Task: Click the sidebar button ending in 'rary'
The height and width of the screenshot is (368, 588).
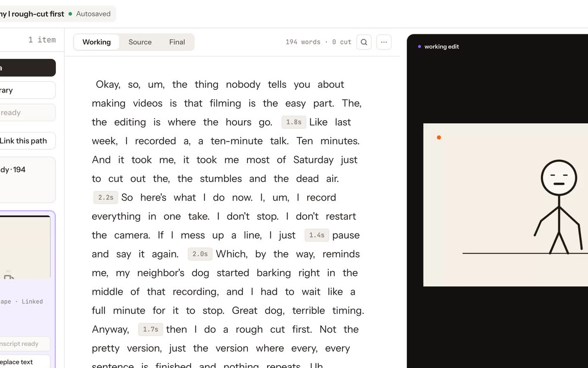Action: coord(27,90)
